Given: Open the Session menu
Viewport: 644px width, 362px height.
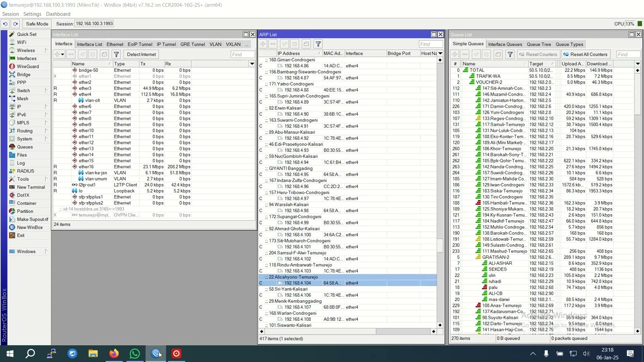Looking at the screenshot, I should pos(10,14).
